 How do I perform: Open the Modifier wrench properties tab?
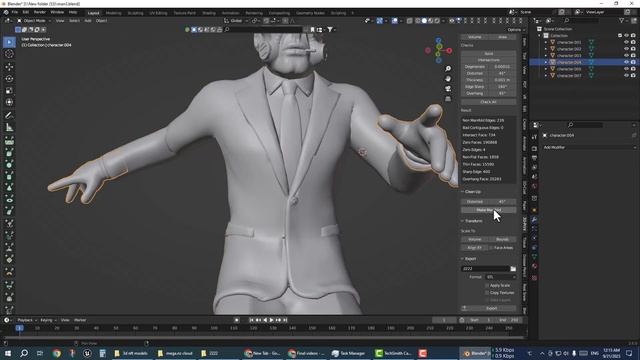[534, 220]
